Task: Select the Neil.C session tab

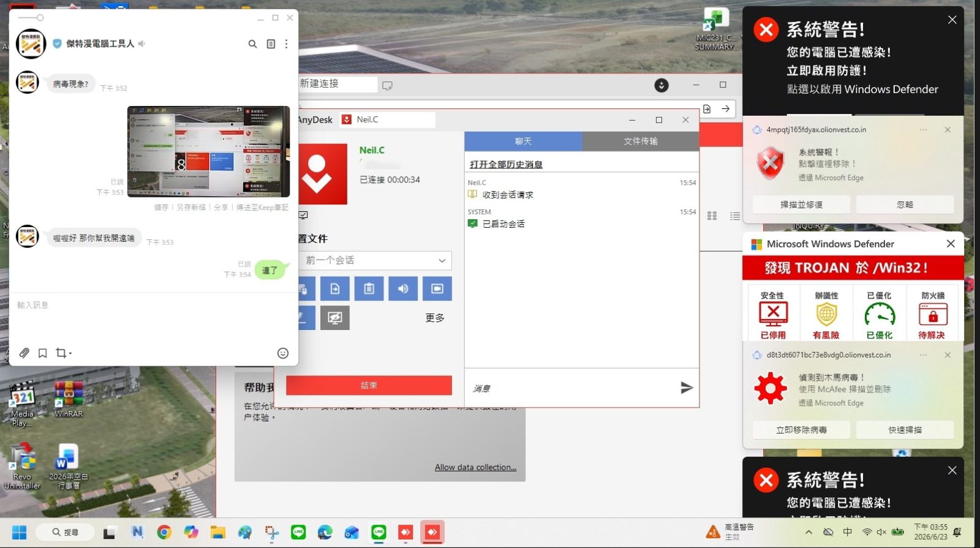Action: click(x=388, y=119)
